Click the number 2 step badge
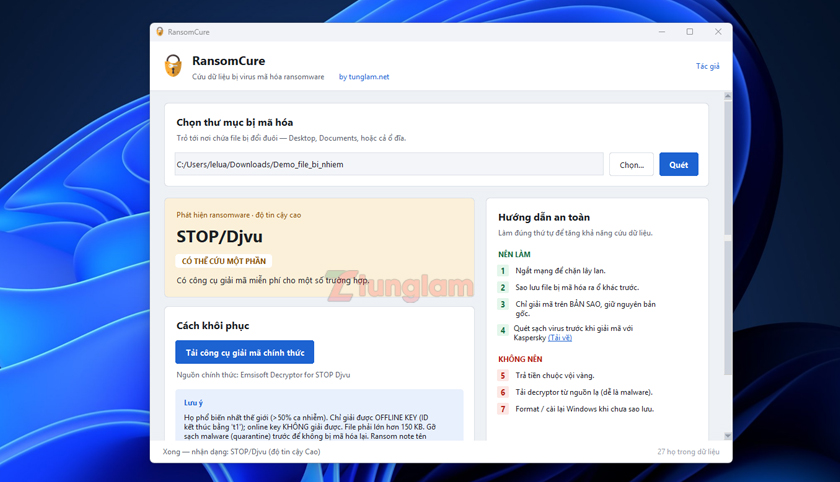This screenshot has height=482, width=840. coord(502,288)
